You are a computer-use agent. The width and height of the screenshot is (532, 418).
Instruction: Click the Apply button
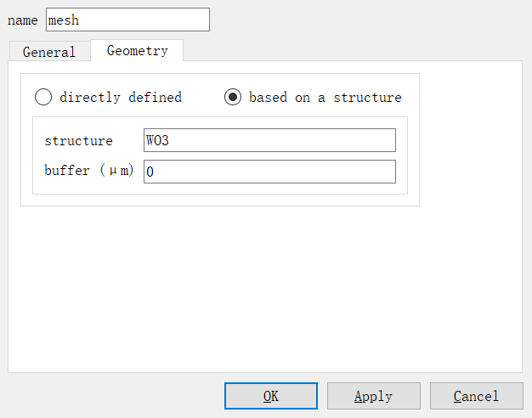click(x=373, y=396)
